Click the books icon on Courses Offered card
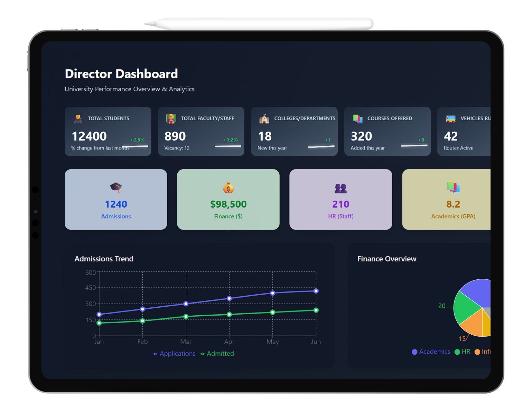The width and height of the screenshot is (532, 412). click(357, 118)
